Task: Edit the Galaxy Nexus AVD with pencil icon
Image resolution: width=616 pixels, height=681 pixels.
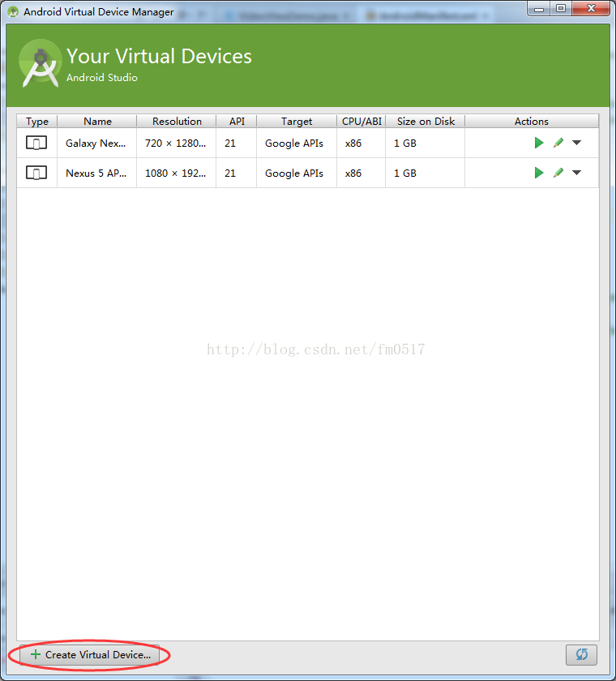Action: (558, 143)
